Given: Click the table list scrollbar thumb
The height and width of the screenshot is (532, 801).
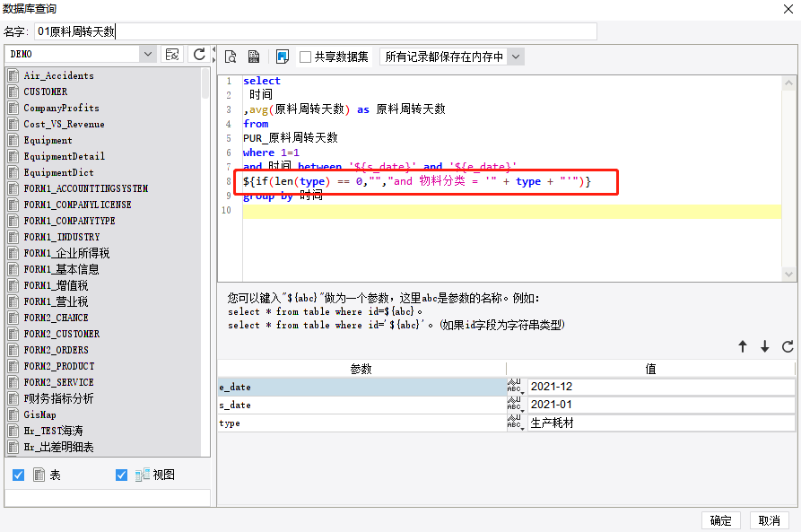Looking at the screenshot, I should pyautogui.click(x=205, y=83).
